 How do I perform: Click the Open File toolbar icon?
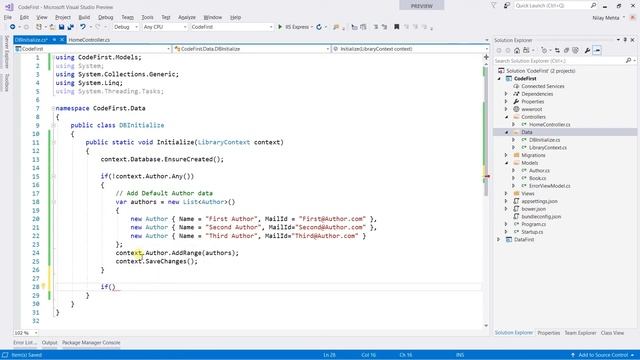(x=52, y=27)
